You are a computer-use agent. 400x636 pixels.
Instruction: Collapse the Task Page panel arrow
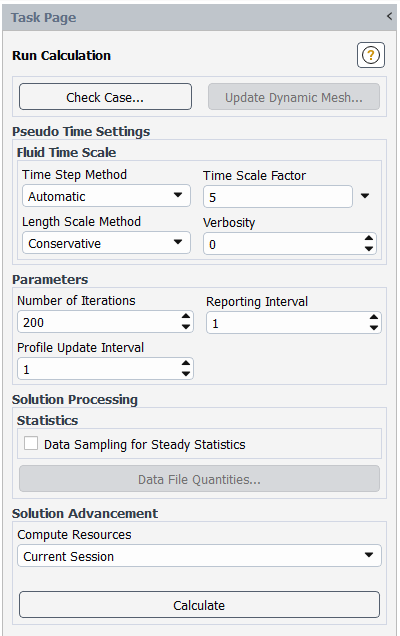[x=389, y=16]
